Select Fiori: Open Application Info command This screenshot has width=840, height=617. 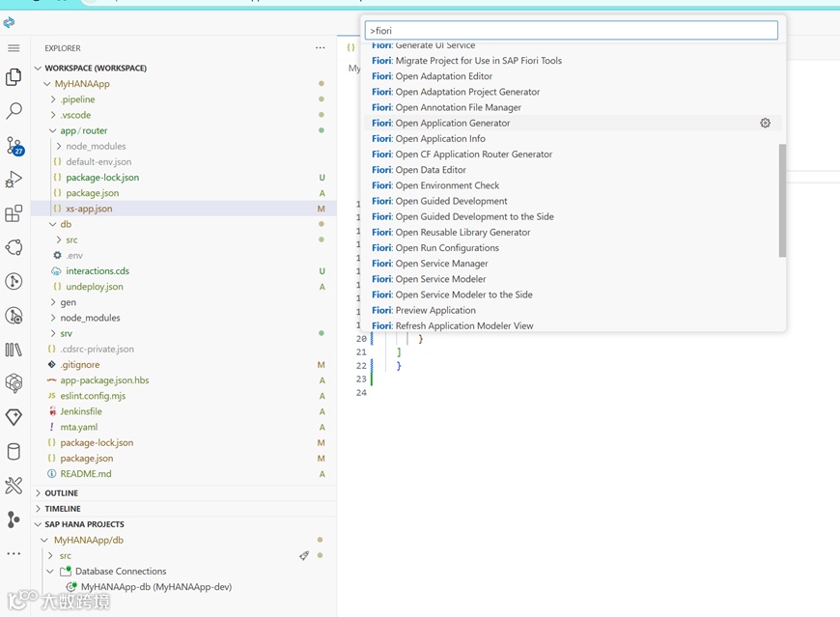(x=574, y=138)
